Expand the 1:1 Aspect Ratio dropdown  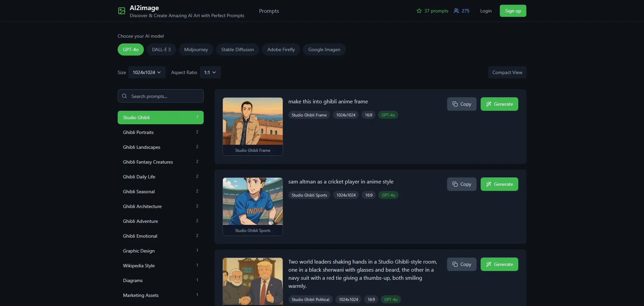click(210, 72)
